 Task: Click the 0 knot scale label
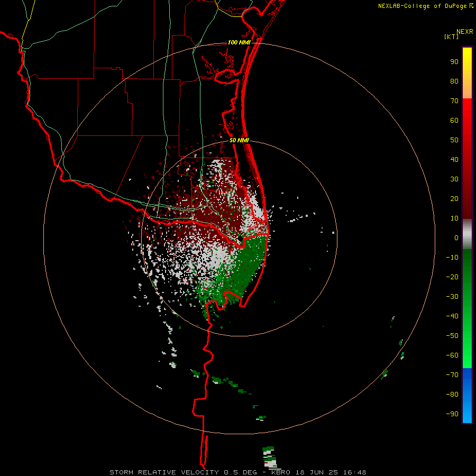tap(456, 238)
